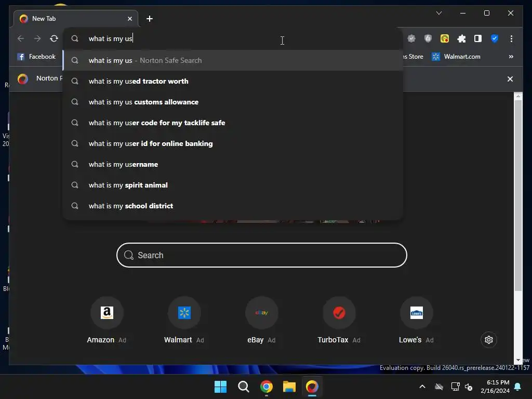Viewport: 532px width, 399px height.
Task: Select suggestion 'what is my used tractor worth'
Action: coord(233,82)
